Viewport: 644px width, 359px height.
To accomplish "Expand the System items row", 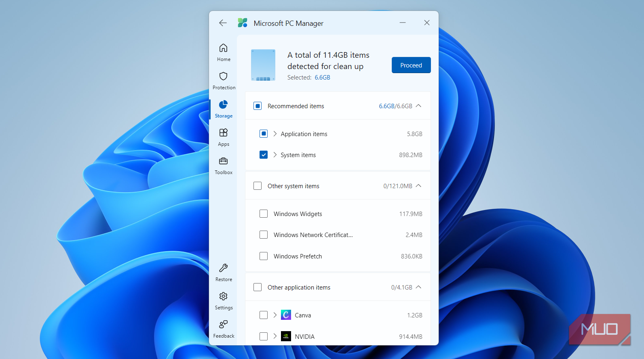I will 275,155.
